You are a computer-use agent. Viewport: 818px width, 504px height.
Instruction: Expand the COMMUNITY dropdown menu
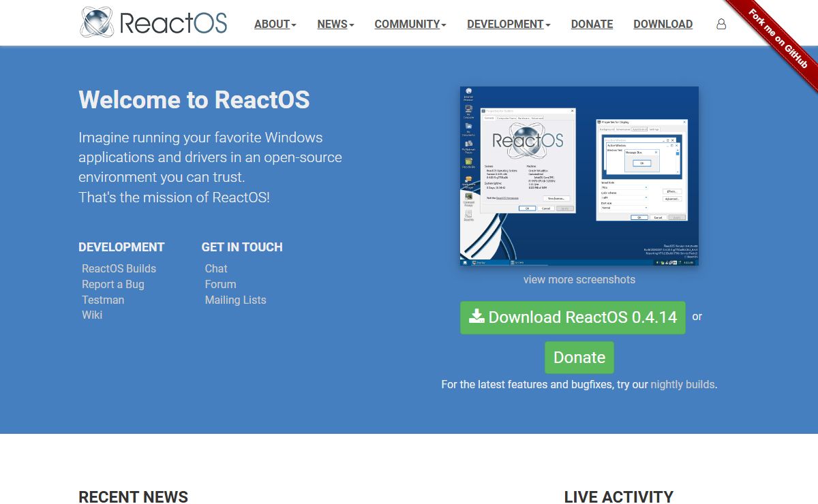pyautogui.click(x=410, y=24)
